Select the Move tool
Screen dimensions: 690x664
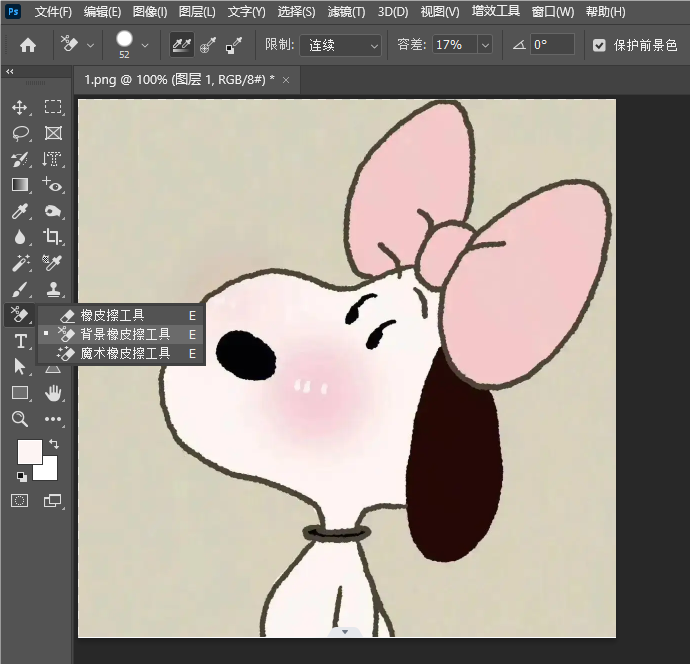(x=19, y=107)
